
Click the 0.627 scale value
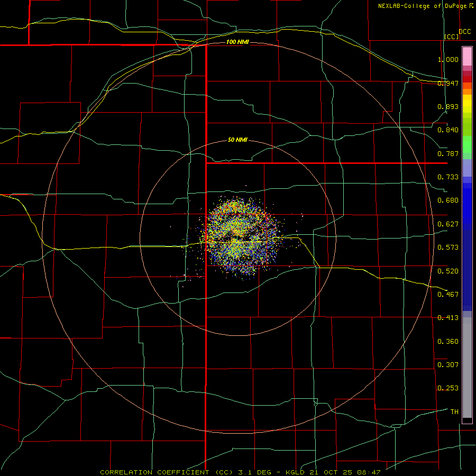coord(448,224)
